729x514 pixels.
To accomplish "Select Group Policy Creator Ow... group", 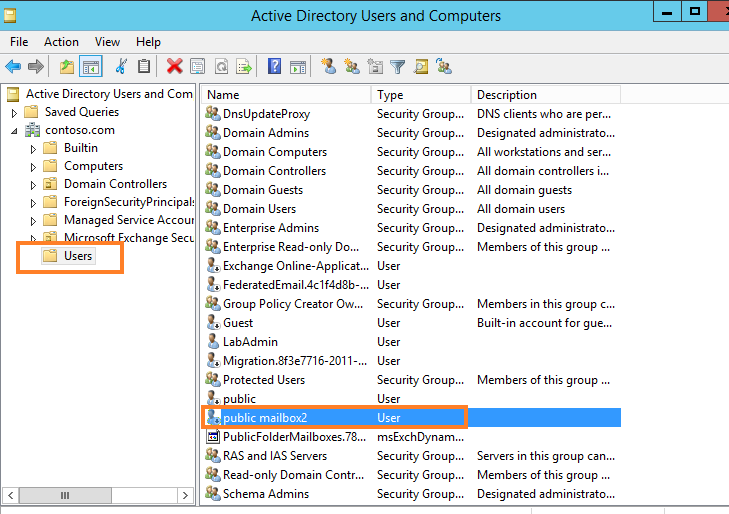I will pos(293,304).
